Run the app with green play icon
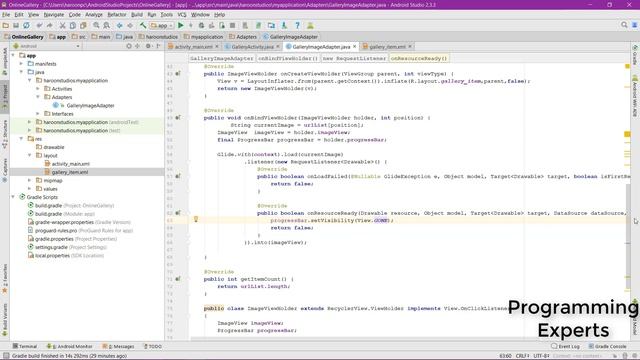The image size is (640, 360). coord(180,25)
